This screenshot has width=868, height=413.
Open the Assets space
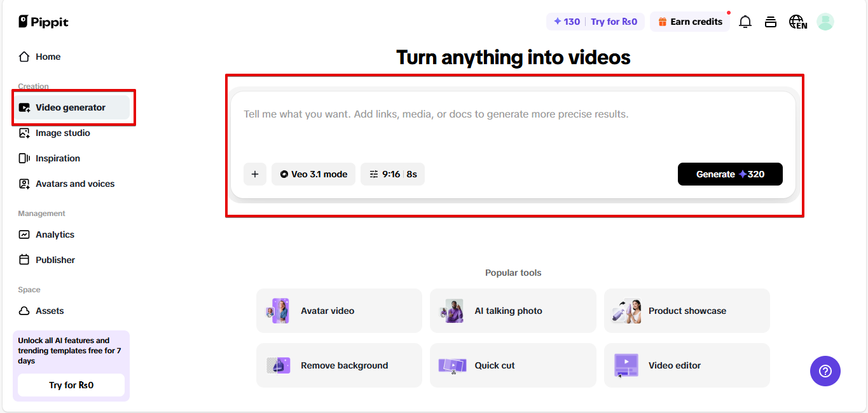pos(49,311)
